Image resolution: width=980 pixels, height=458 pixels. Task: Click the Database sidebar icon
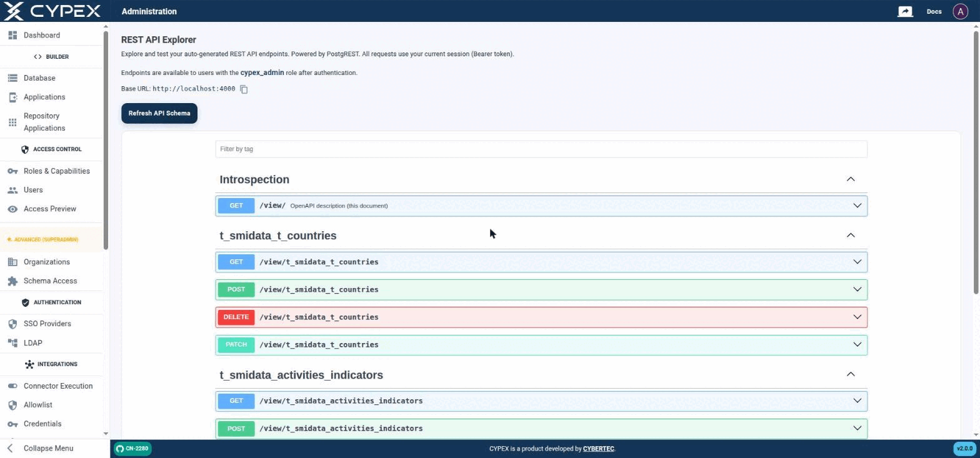(x=12, y=78)
